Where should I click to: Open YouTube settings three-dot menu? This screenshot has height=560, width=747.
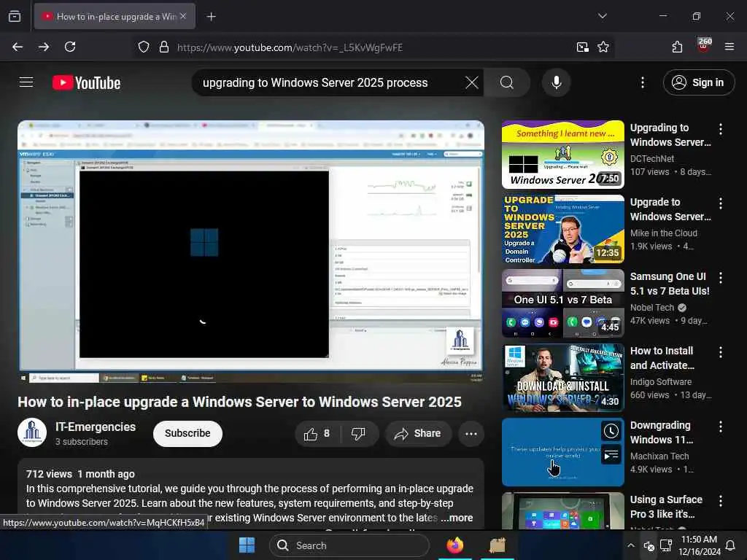(643, 82)
